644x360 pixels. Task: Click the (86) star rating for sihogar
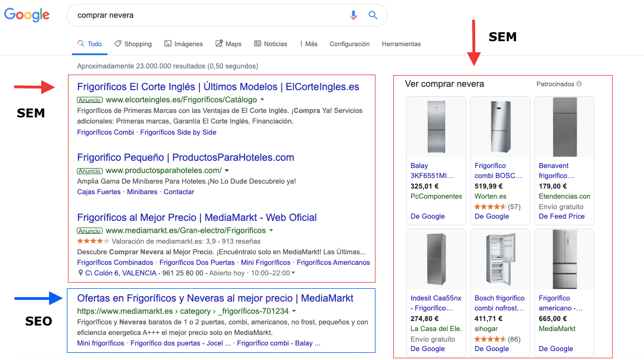pos(497,339)
